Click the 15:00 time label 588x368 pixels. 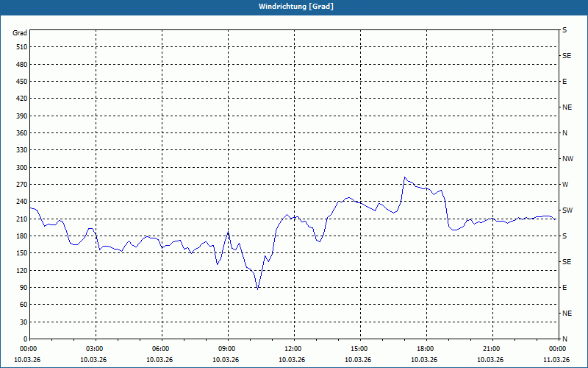359,349
